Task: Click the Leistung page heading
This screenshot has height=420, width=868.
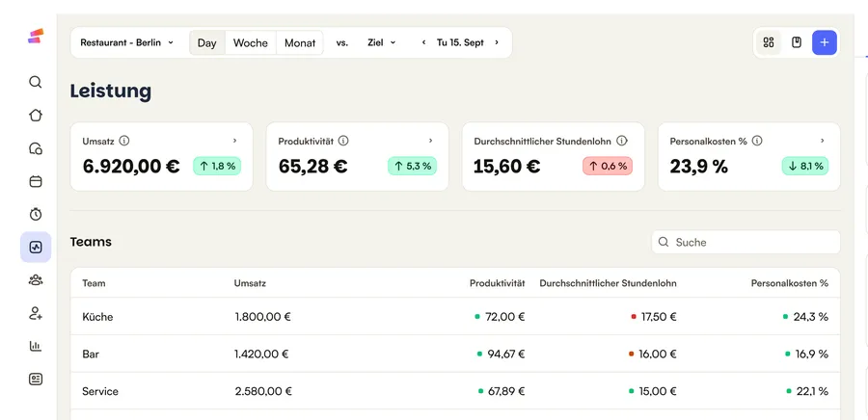Action: click(111, 92)
